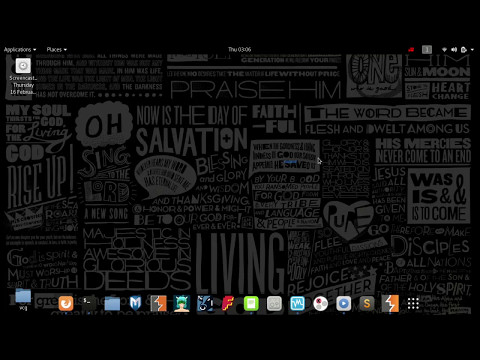Viewport: 480px width, 360px height.
Task: Launch white circle recorder icon in dock
Action: [x=321, y=304]
